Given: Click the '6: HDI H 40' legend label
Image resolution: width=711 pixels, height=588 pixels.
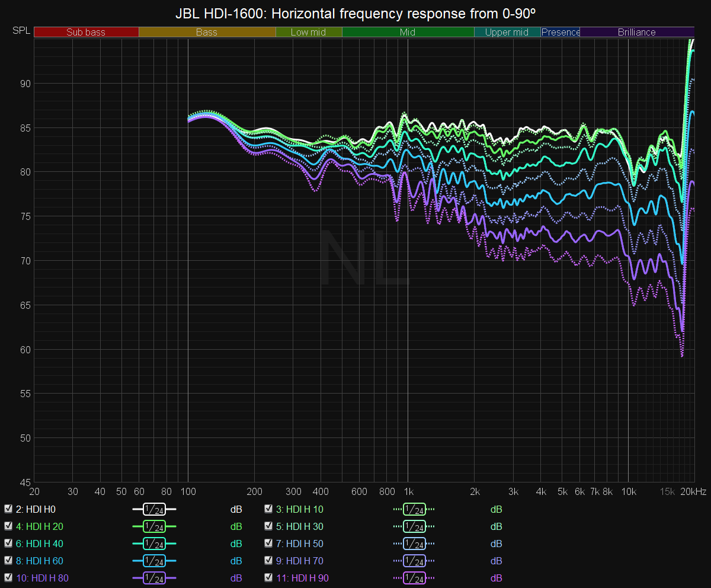Looking at the screenshot, I should point(40,544).
